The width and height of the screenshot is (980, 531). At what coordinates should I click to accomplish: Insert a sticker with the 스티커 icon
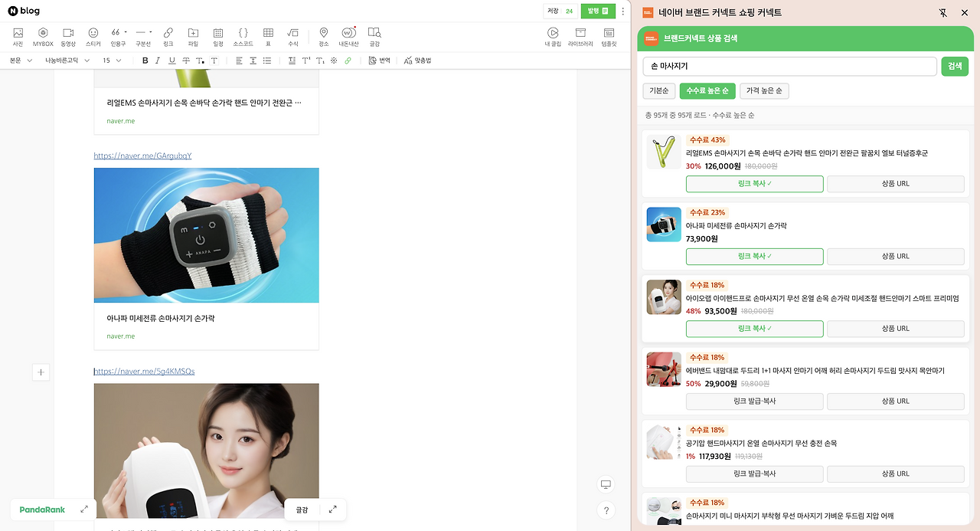93,35
